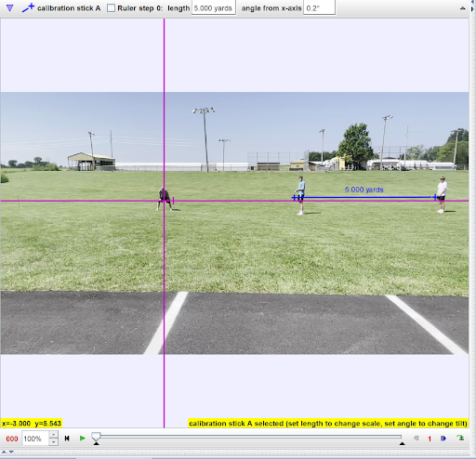Image resolution: width=476 pixels, height=459 pixels.
Task: Click the end frame marker triangle
Action: point(402,444)
